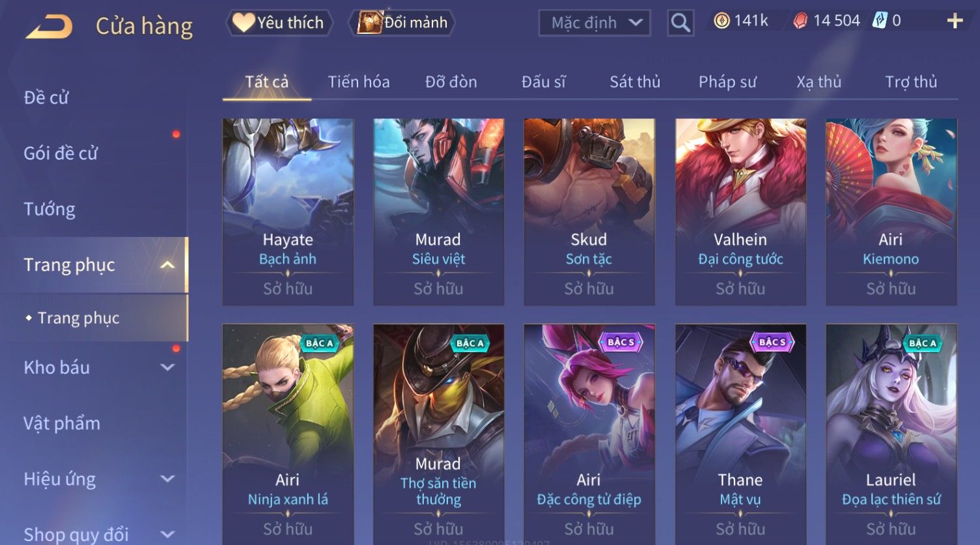Click the gold coin balance icon

pos(721,21)
